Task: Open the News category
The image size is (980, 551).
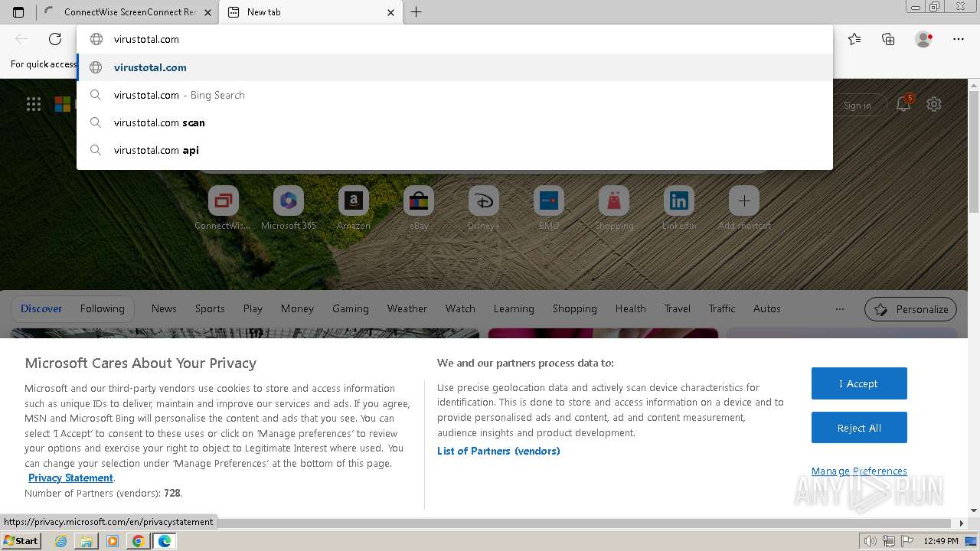Action: [164, 308]
